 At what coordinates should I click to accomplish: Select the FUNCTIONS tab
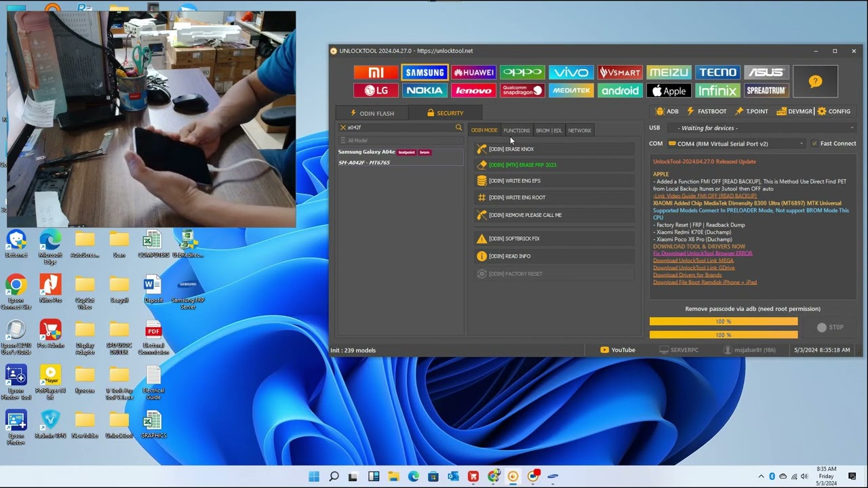click(517, 130)
